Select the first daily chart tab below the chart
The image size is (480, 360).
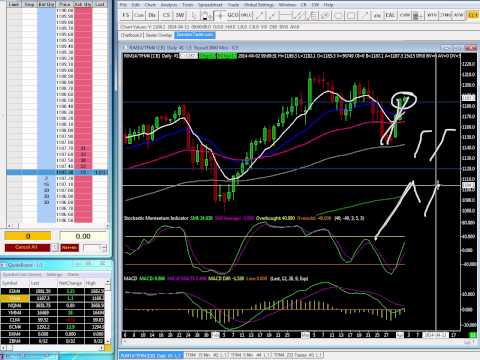tap(150, 356)
